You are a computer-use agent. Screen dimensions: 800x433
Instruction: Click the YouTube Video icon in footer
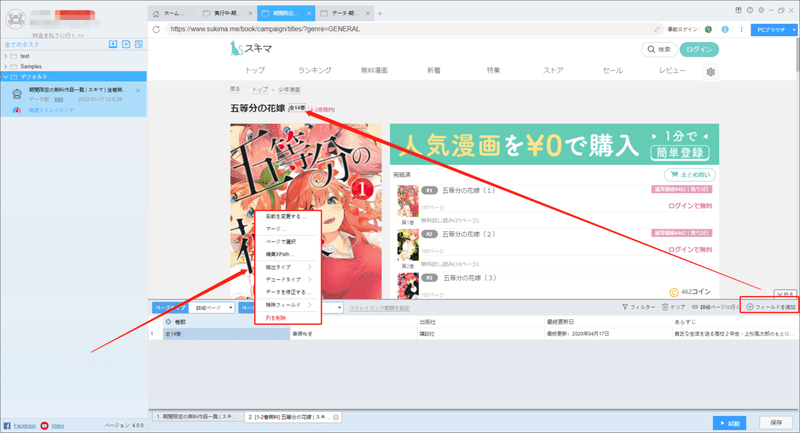pyautogui.click(x=44, y=425)
